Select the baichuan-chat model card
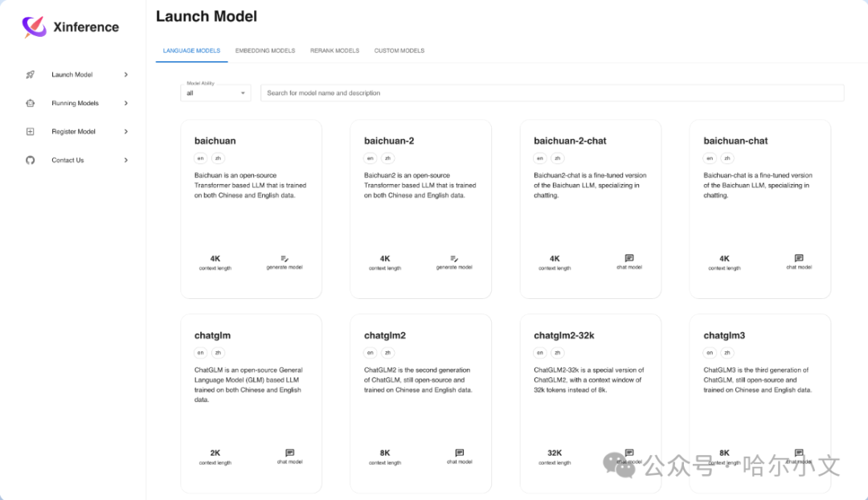Viewport: 868px width, 500px height. pos(760,209)
